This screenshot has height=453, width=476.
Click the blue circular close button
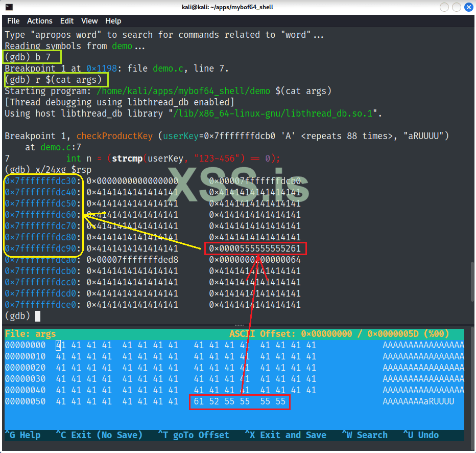tap(469, 7)
